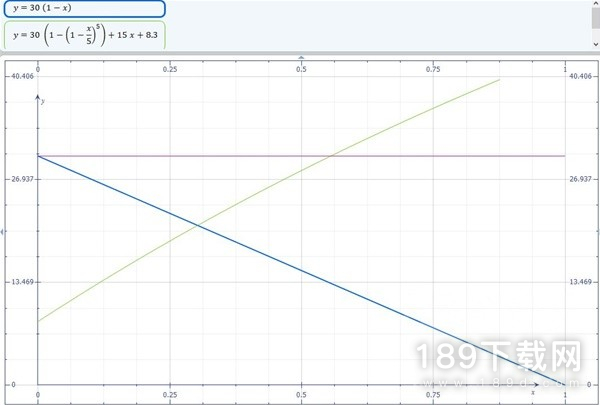
Task: Click the graph origin at bottom left
Action: click(x=38, y=385)
